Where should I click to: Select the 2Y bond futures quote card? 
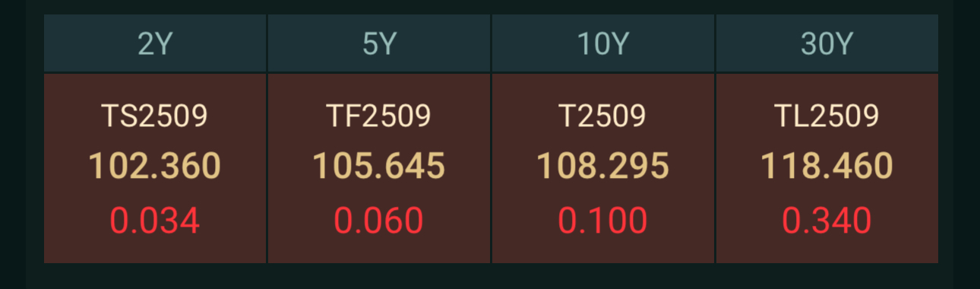[155, 168]
